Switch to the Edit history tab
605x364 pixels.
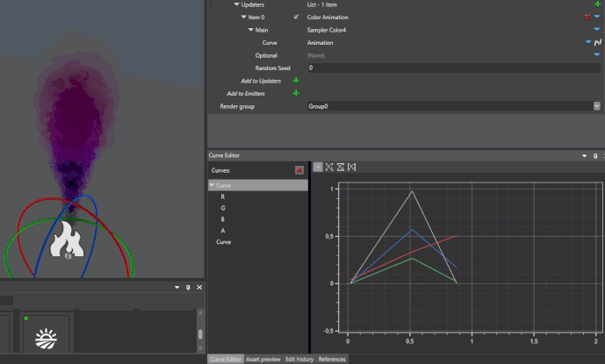(299, 359)
